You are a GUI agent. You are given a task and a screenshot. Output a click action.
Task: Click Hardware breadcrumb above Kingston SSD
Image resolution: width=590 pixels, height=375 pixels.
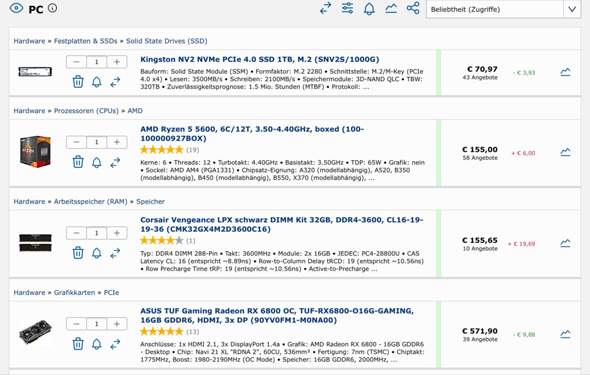(x=29, y=41)
